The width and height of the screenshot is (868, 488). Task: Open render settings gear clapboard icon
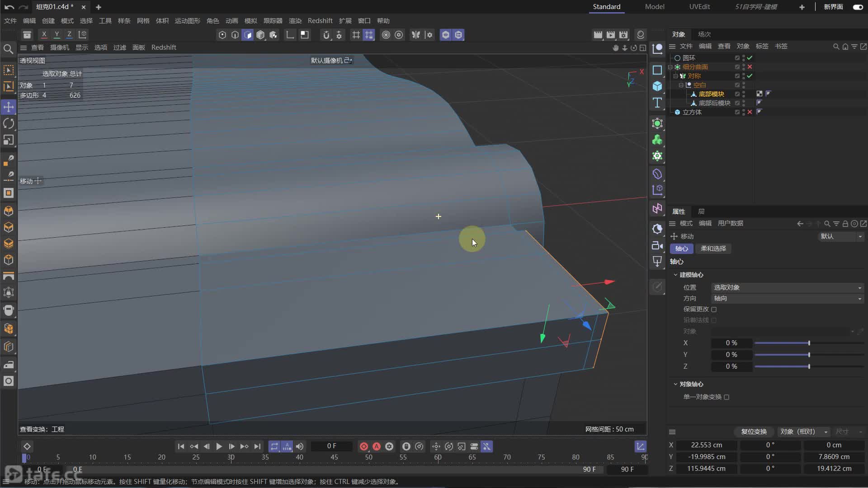point(624,35)
